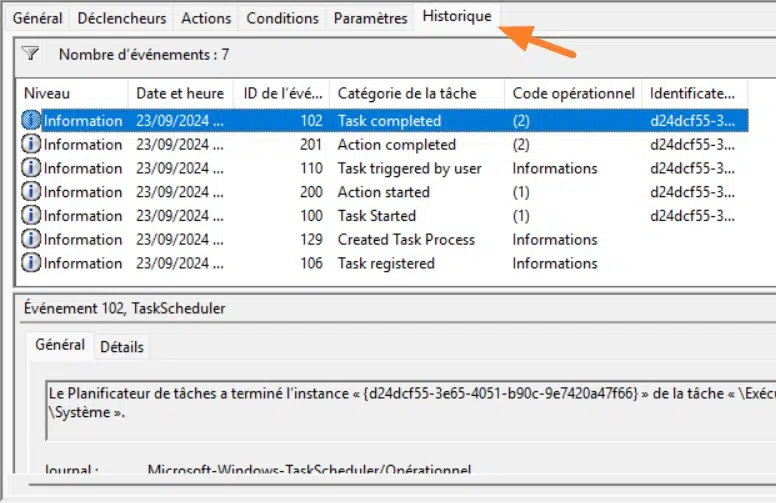Viewport: 776px width, 503px height.
Task: Click the Catégorie de la tâche header
Action: [415, 93]
